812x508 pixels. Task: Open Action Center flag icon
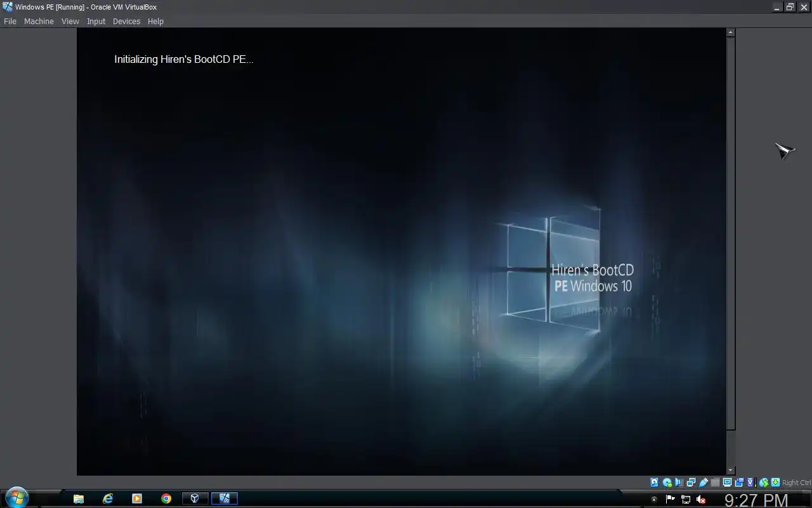[x=671, y=499]
